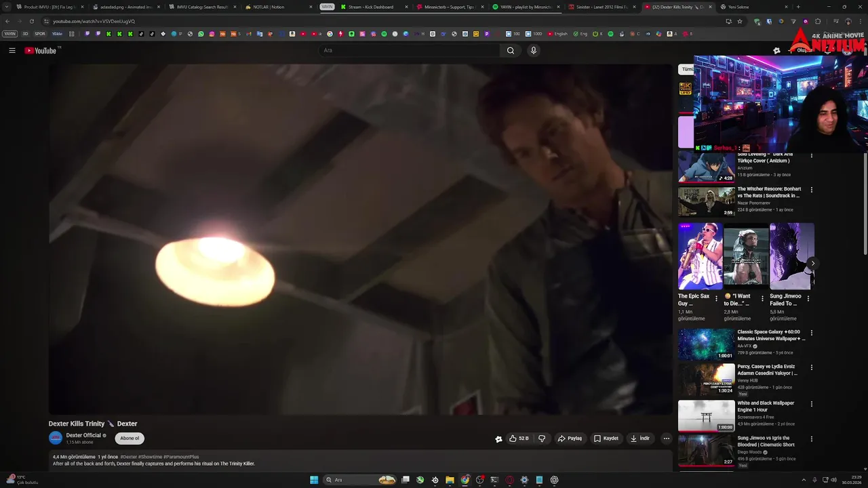Image resolution: width=868 pixels, height=488 pixels.
Task: Focus the YouTube Ara search field
Action: [410, 50]
